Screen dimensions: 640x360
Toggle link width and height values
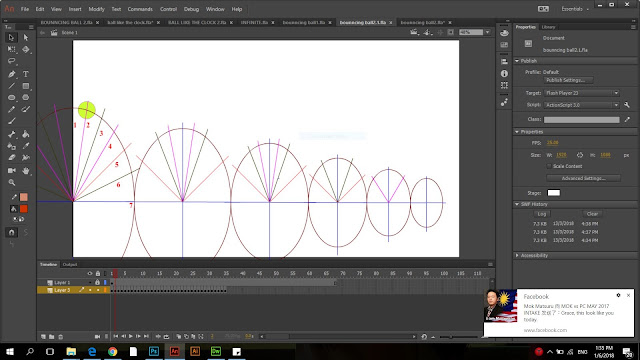tap(580, 155)
